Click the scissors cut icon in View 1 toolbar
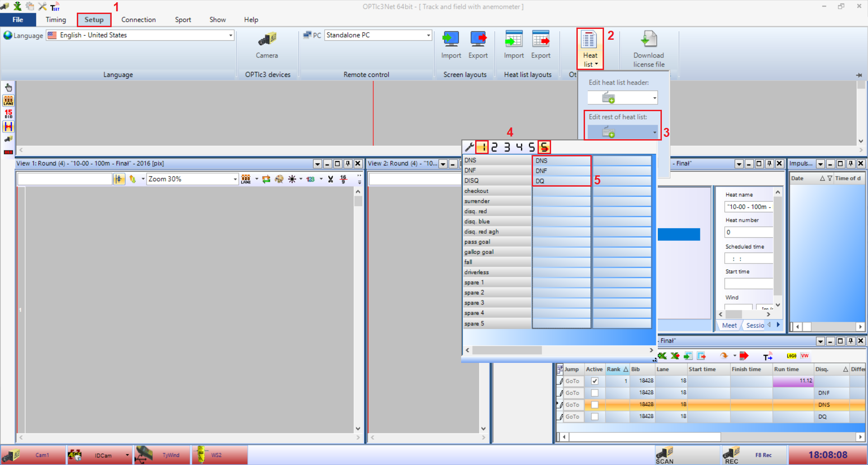Screen dimensions: 868x465 [x=330, y=179]
